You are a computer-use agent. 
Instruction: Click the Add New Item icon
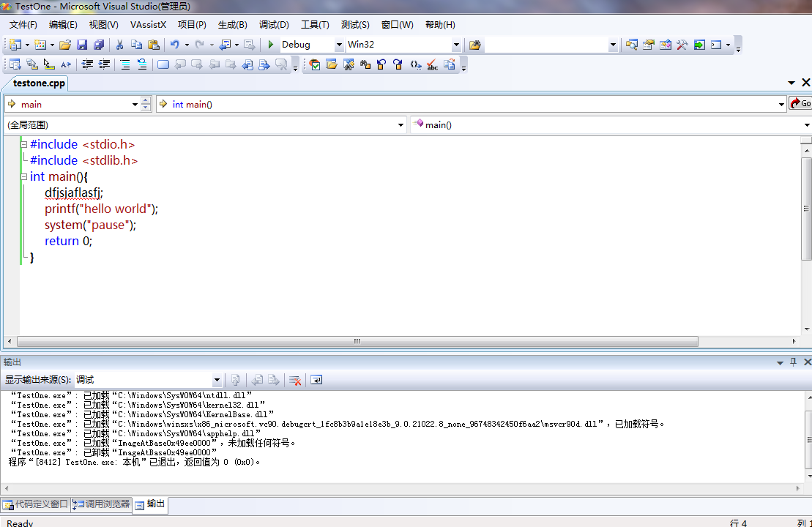tap(40, 45)
